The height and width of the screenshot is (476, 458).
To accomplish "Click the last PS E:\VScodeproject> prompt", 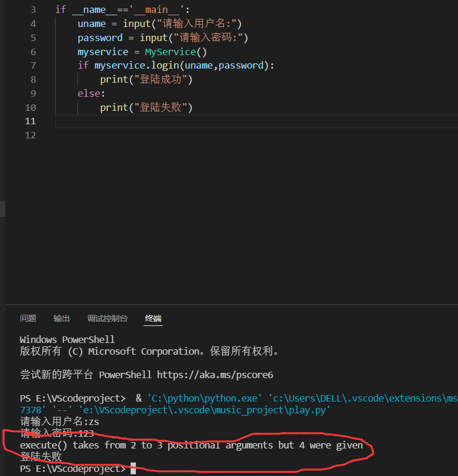I will click(x=73, y=469).
